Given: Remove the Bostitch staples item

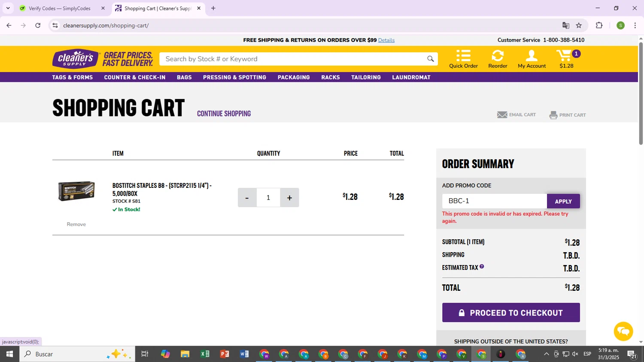Looking at the screenshot, I should [x=76, y=224].
